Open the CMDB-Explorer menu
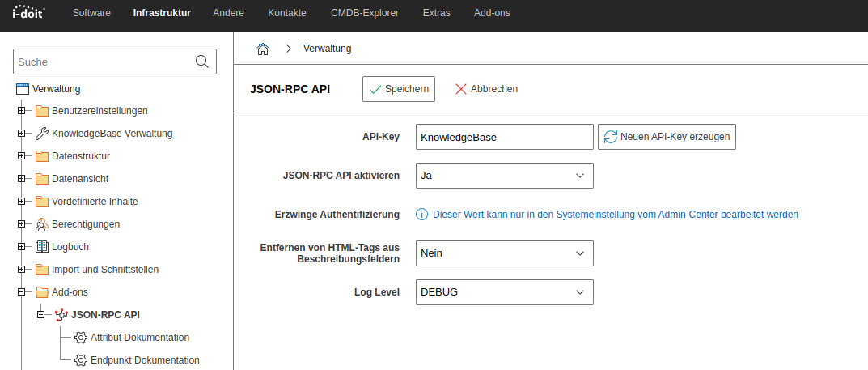868x370 pixels. (365, 13)
